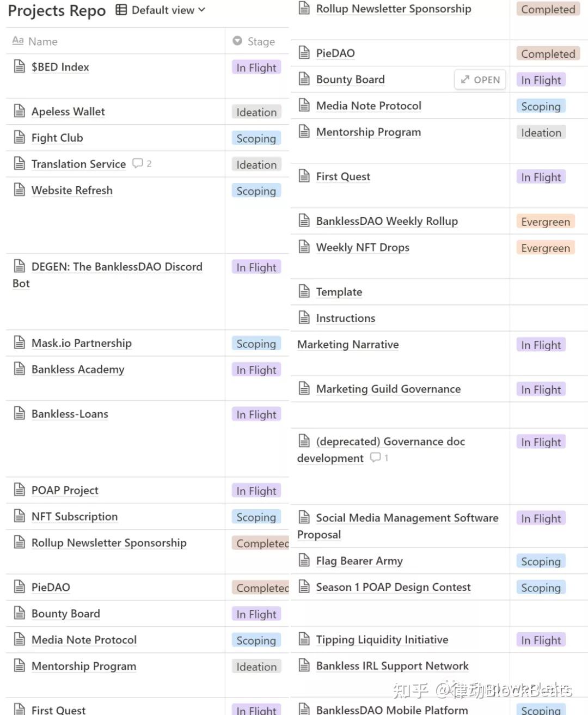The height and width of the screenshot is (715, 588).
Task: Click the empty Stage cell in Template row
Action: pyautogui.click(x=548, y=292)
